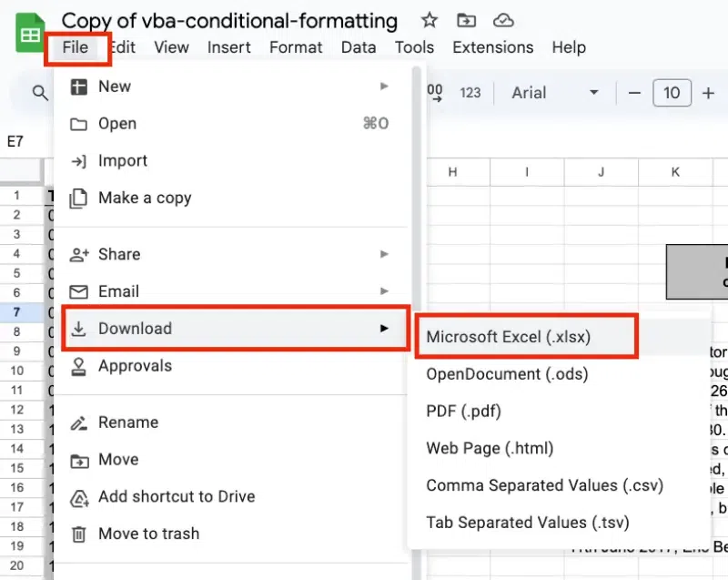Click the increase font size plus button
Image resolution: width=728 pixels, height=580 pixels.
[x=708, y=92]
